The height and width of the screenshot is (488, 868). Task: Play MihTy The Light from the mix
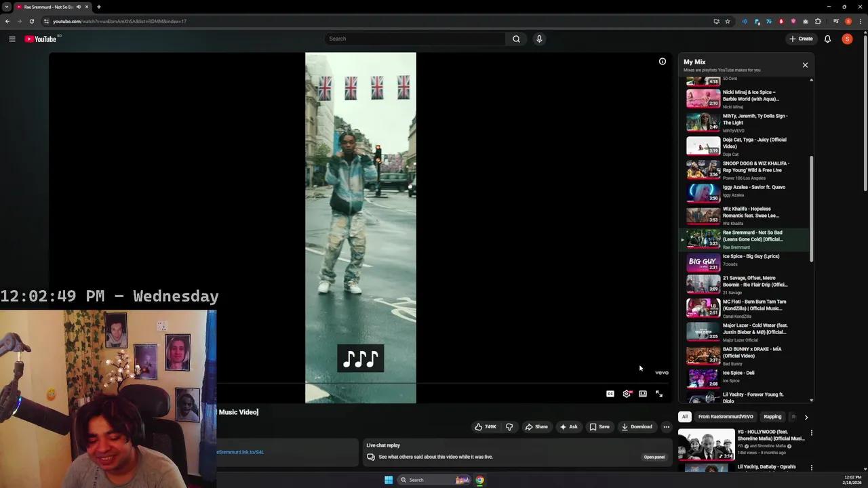point(744,123)
